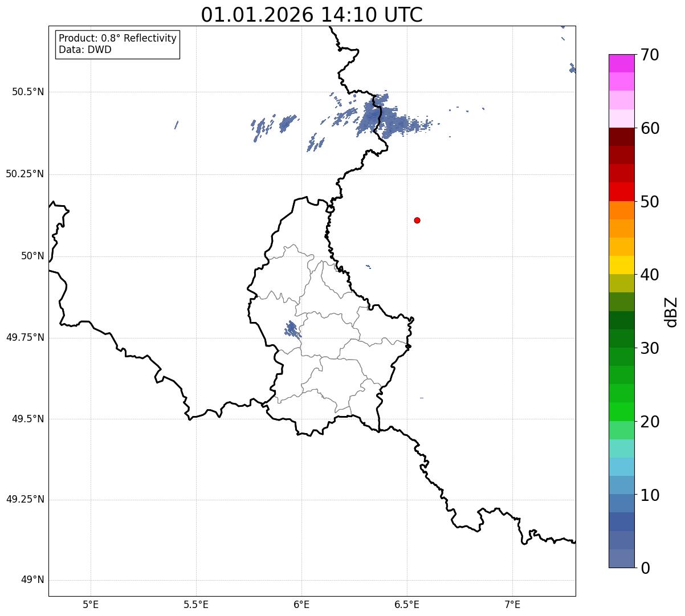The width and height of the screenshot is (685, 616).
Task: Click the 5.5°E longitude label
Action: [x=196, y=604]
